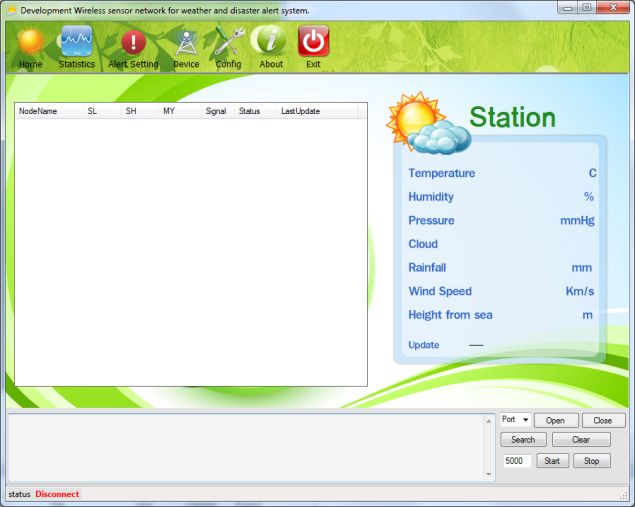Click inside the log text area
The width and height of the screenshot is (635, 507).
point(246,447)
